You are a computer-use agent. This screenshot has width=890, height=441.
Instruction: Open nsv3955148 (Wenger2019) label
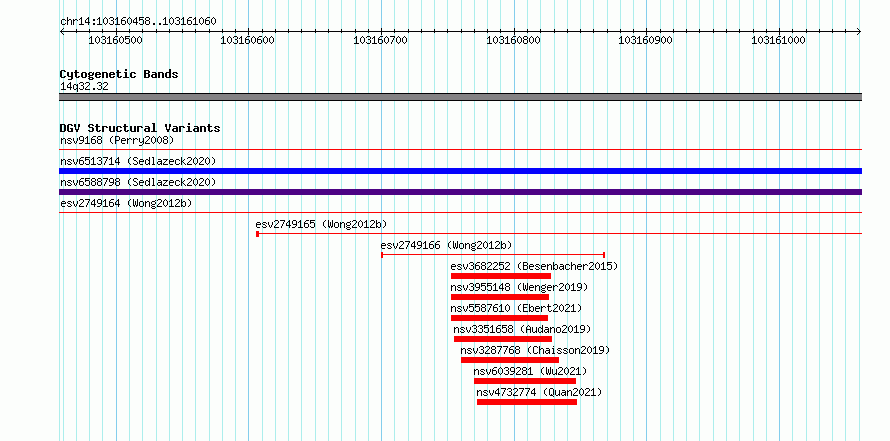point(519,287)
